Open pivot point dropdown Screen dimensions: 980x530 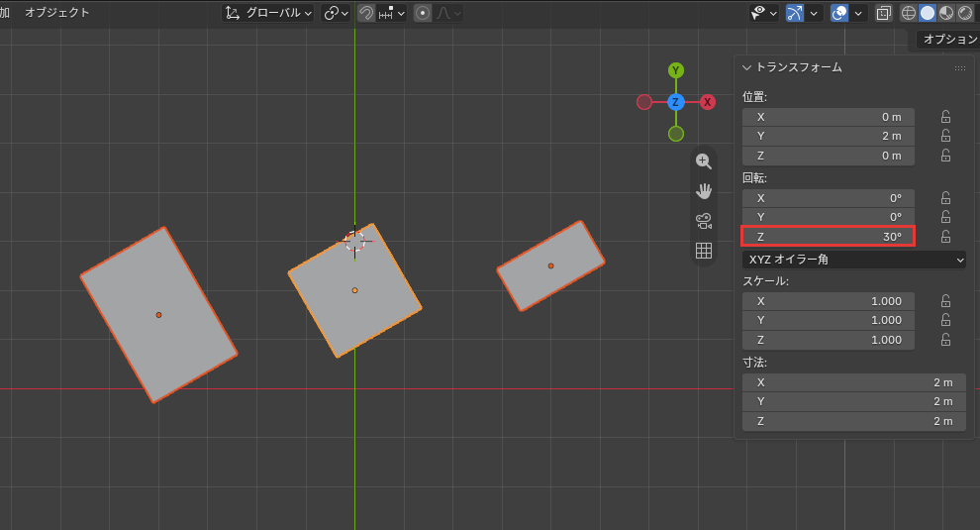(x=336, y=13)
